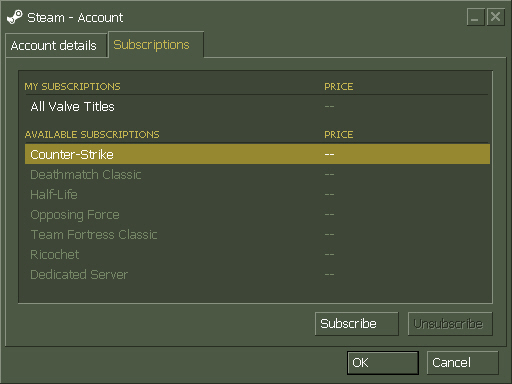Close the Steam Account window
Image resolution: width=512 pixels, height=384 pixels.
point(496,17)
